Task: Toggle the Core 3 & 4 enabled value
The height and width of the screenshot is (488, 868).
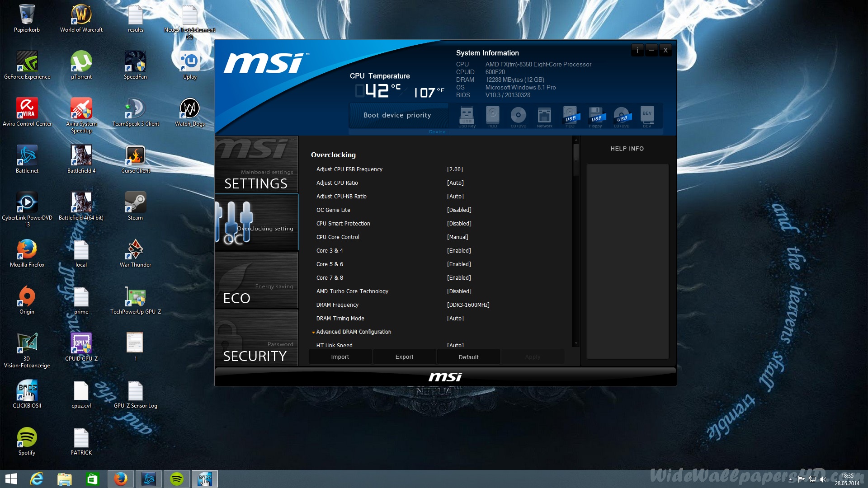Action: click(459, 251)
